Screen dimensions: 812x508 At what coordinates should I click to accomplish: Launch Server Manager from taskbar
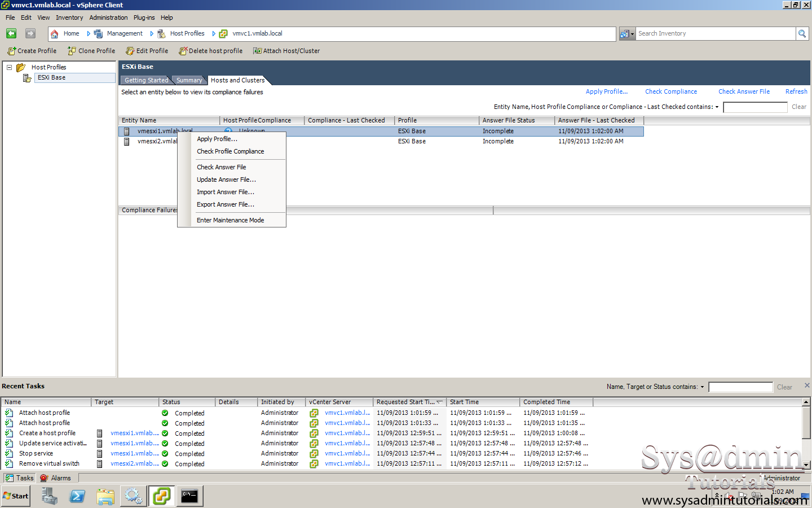(x=50, y=496)
